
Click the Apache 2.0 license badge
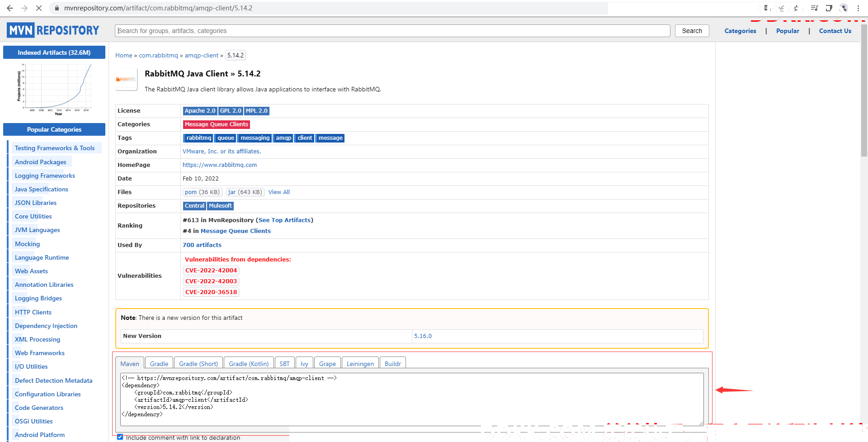[x=200, y=111]
